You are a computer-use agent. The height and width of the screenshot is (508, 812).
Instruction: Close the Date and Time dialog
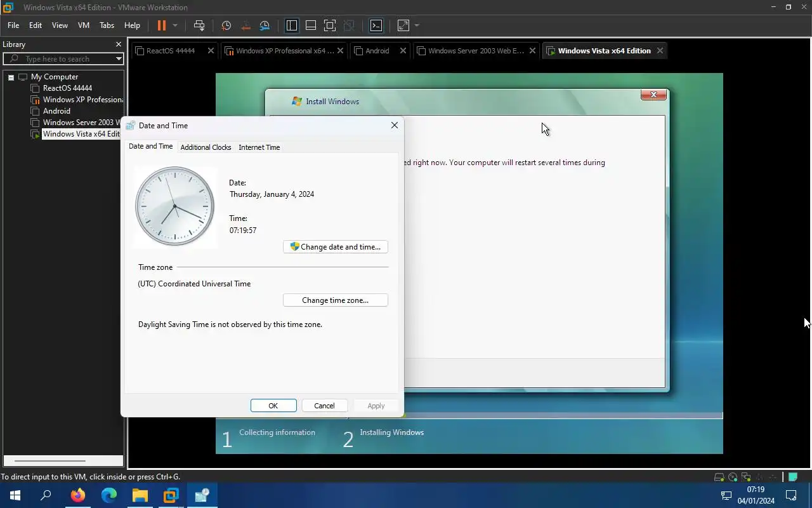coord(395,125)
